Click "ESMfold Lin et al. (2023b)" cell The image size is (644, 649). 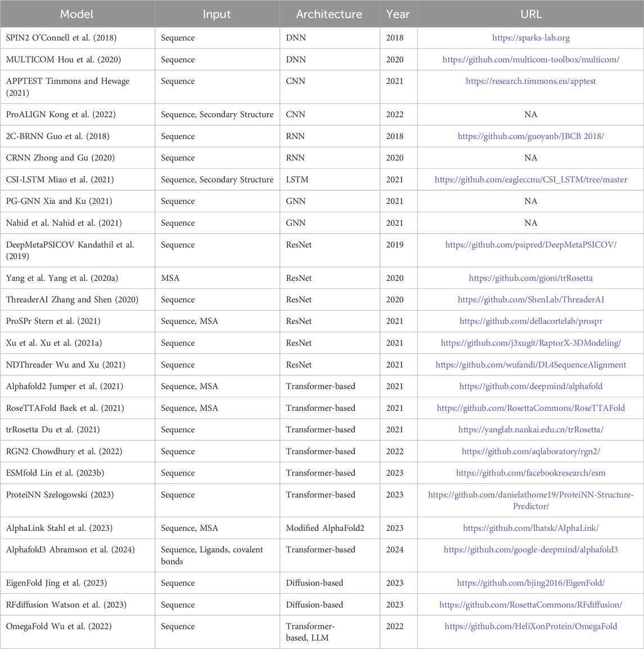(78, 473)
